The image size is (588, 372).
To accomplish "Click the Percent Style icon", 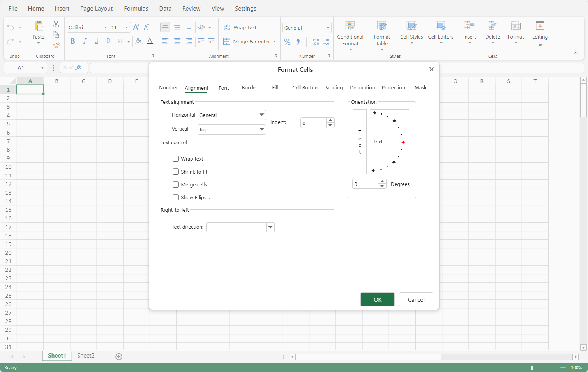I will (288, 42).
